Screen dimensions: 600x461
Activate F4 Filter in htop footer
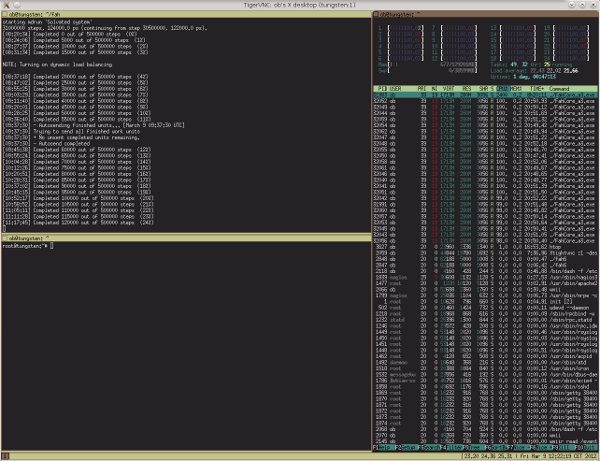(451, 448)
